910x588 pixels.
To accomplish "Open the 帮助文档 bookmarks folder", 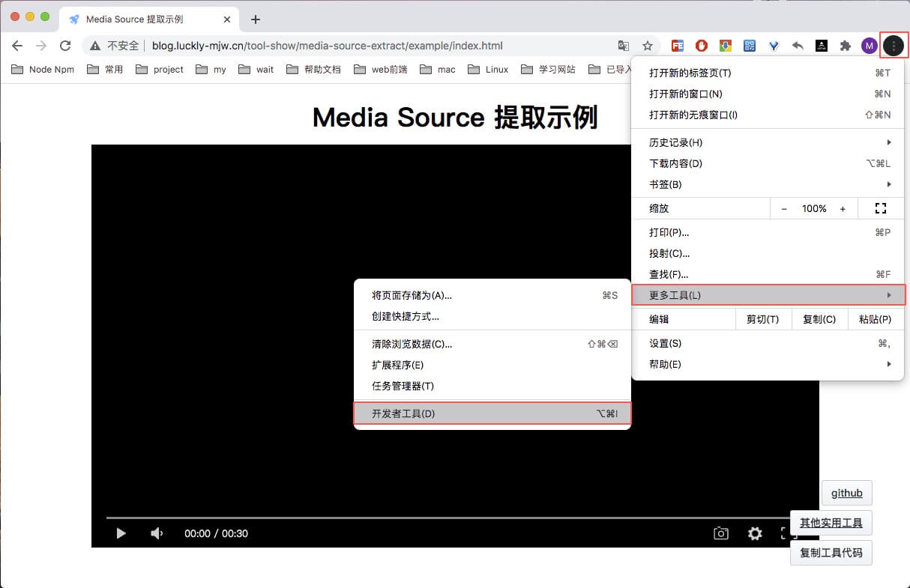I will (x=313, y=69).
